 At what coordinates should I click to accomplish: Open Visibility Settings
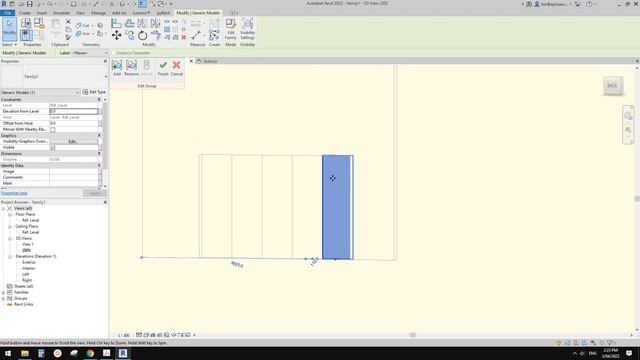[x=247, y=29]
